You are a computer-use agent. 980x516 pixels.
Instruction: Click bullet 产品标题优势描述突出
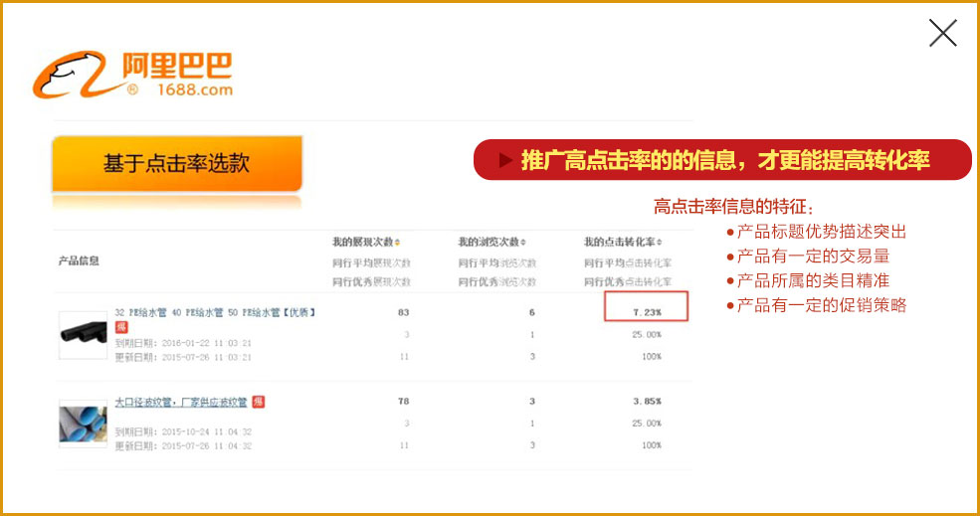point(821,232)
